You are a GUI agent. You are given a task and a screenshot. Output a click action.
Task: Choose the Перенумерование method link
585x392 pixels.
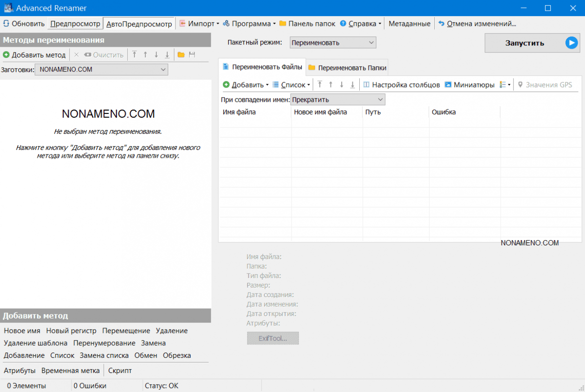coord(104,343)
